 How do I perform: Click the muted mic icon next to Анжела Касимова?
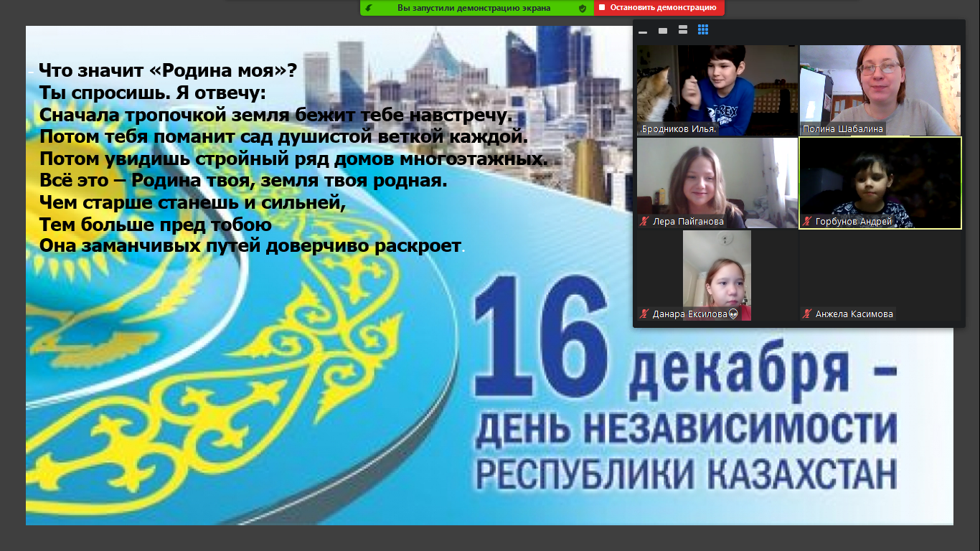point(808,314)
